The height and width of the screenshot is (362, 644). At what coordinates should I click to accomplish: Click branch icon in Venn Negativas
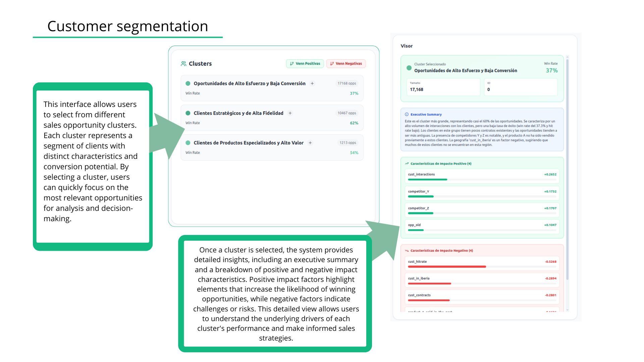(332, 64)
